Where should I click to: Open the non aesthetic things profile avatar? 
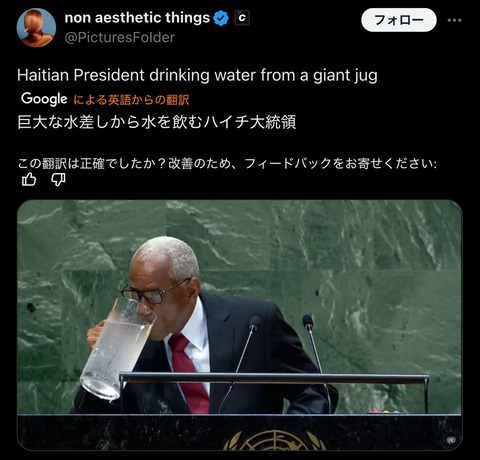coord(36,28)
